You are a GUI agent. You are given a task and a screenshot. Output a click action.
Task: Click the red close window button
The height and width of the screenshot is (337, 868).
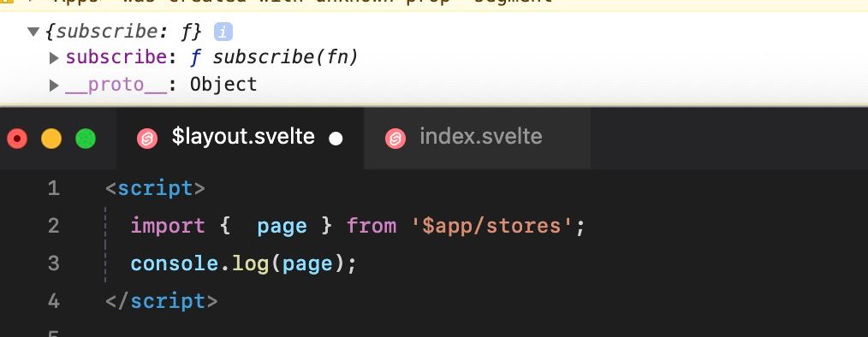(17, 139)
